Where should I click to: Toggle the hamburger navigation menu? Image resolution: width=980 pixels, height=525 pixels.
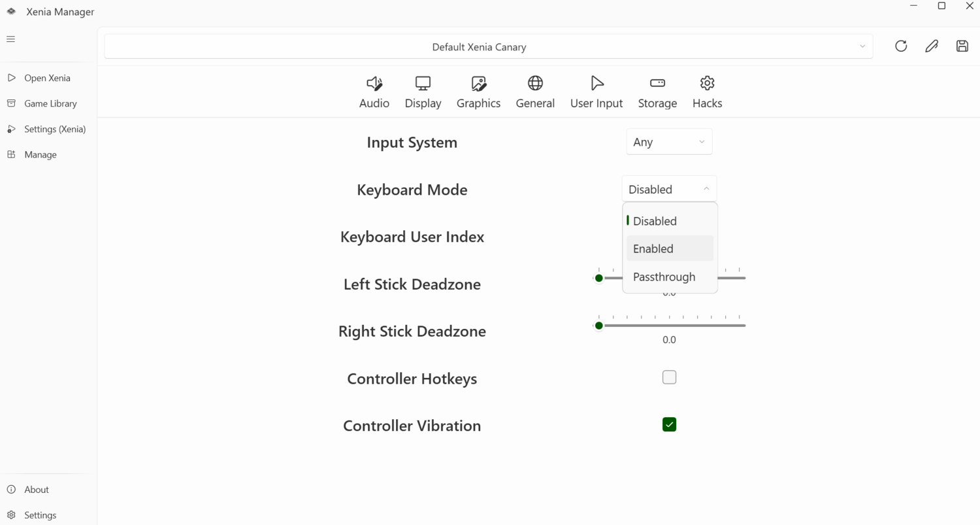click(x=10, y=39)
